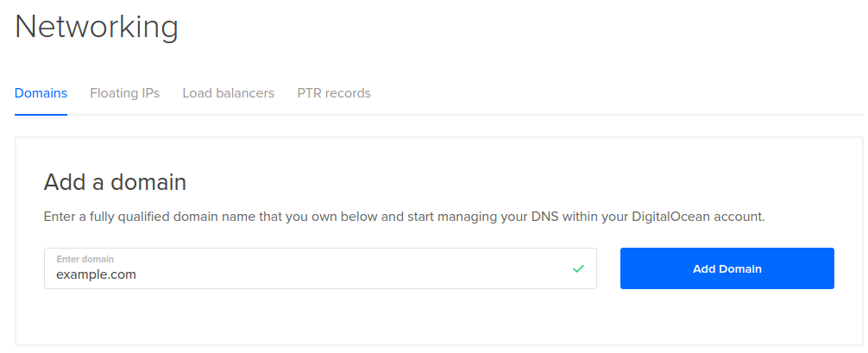Focus the Enter domain input field
868x353 pixels.
point(320,268)
